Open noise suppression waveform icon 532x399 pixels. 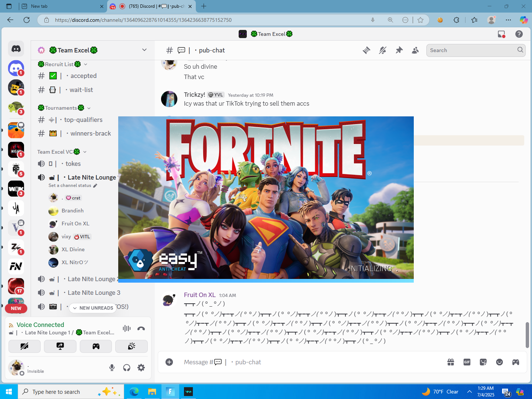pyautogui.click(x=127, y=328)
